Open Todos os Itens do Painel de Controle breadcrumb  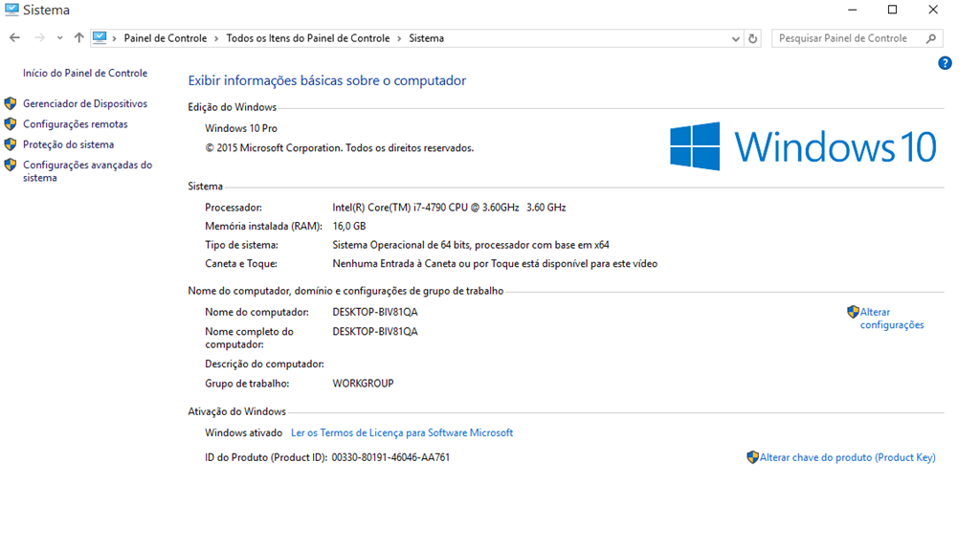pyautogui.click(x=307, y=38)
